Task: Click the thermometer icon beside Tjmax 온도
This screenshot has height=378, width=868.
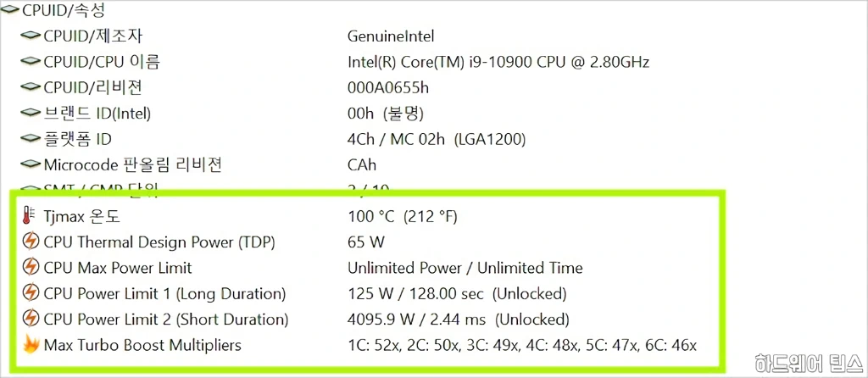Action: (x=31, y=216)
